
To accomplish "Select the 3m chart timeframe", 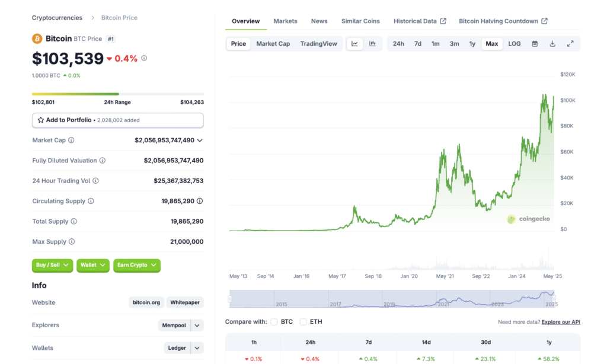I will pyautogui.click(x=454, y=44).
